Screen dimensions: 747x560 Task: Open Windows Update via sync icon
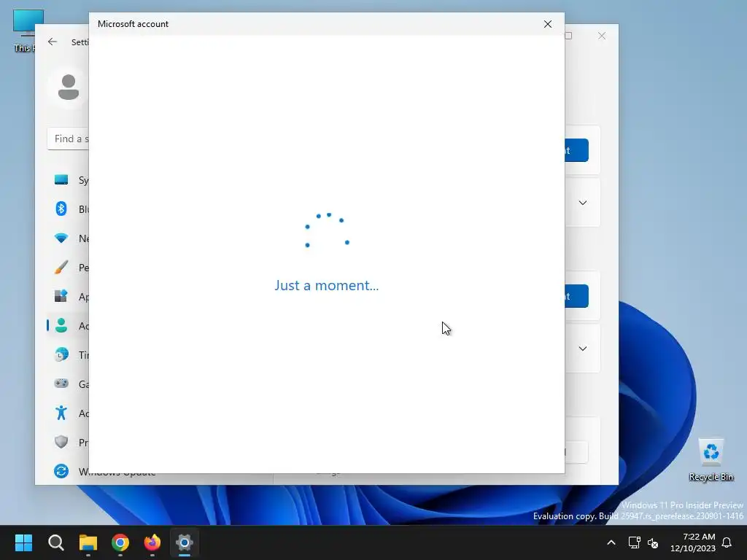(x=61, y=471)
